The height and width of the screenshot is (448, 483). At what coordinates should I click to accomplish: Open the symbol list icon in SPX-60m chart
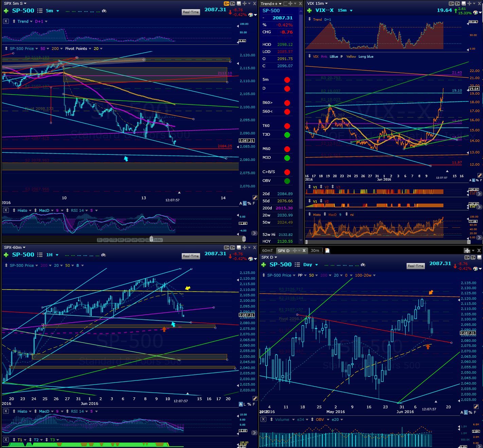(x=40, y=255)
